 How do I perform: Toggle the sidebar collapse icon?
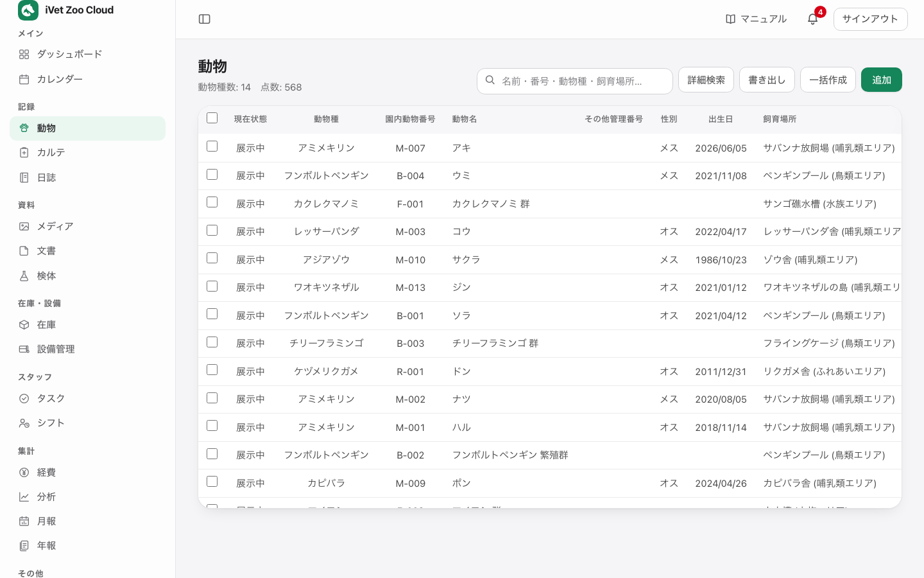(205, 19)
